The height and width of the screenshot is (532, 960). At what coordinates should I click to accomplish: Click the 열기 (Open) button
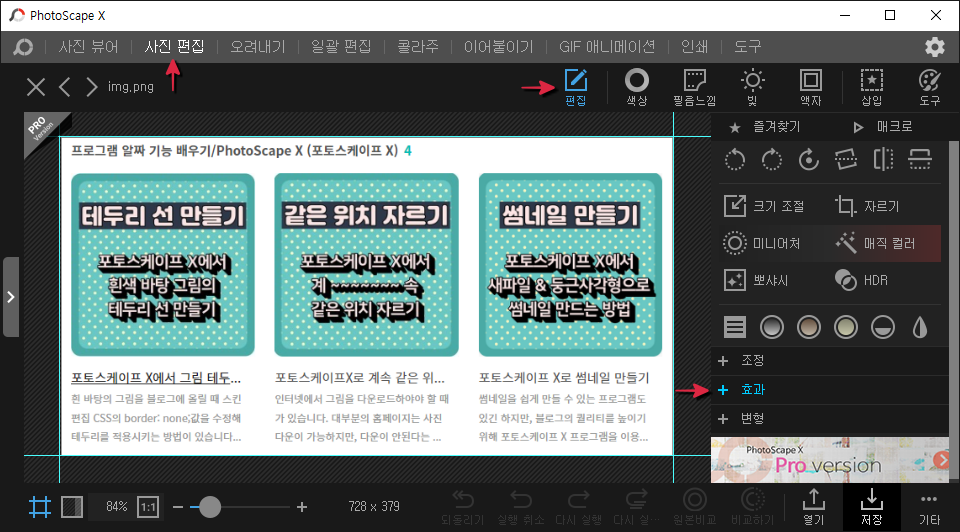(814, 508)
